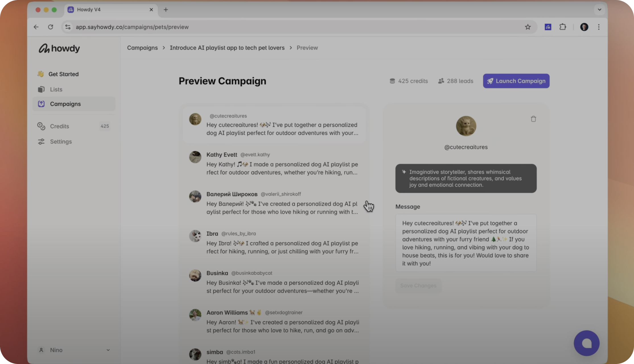Navigate to the Campaigns breadcrumb link
This screenshot has height=364, width=634.
point(142,48)
